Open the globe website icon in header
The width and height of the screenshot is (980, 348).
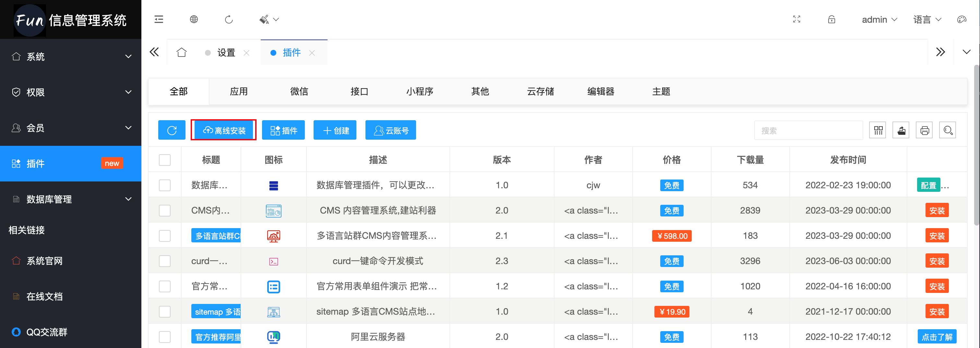click(x=194, y=19)
